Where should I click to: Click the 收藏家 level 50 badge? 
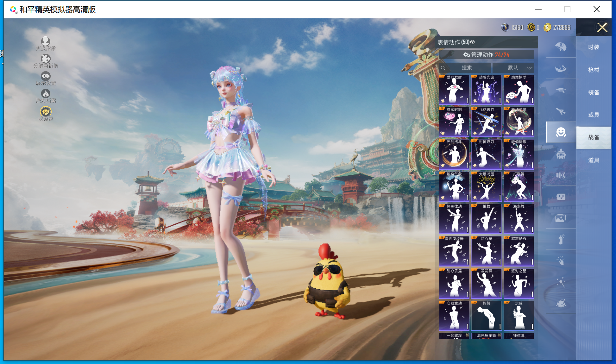[46, 112]
